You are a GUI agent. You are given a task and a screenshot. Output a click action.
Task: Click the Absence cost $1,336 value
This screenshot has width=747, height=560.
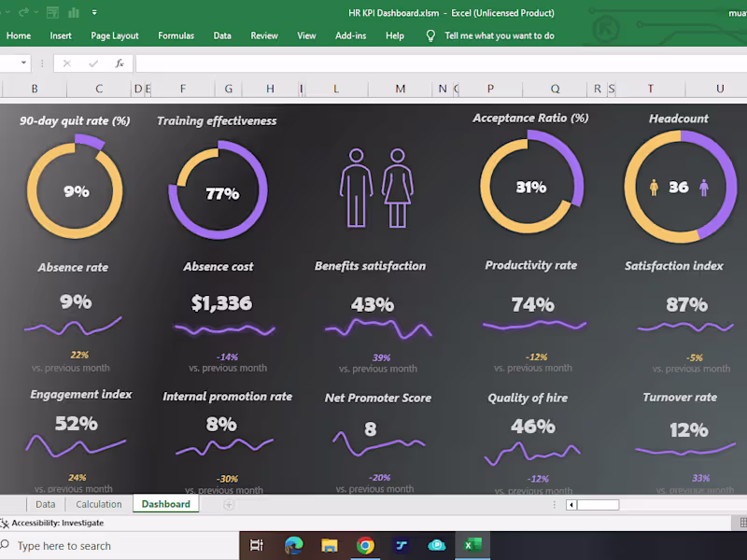tap(221, 302)
